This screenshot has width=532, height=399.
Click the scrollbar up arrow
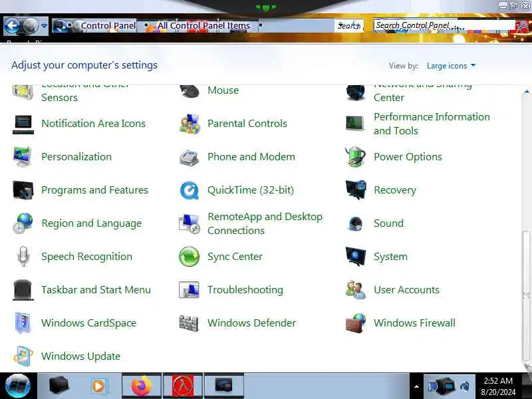click(x=526, y=92)
